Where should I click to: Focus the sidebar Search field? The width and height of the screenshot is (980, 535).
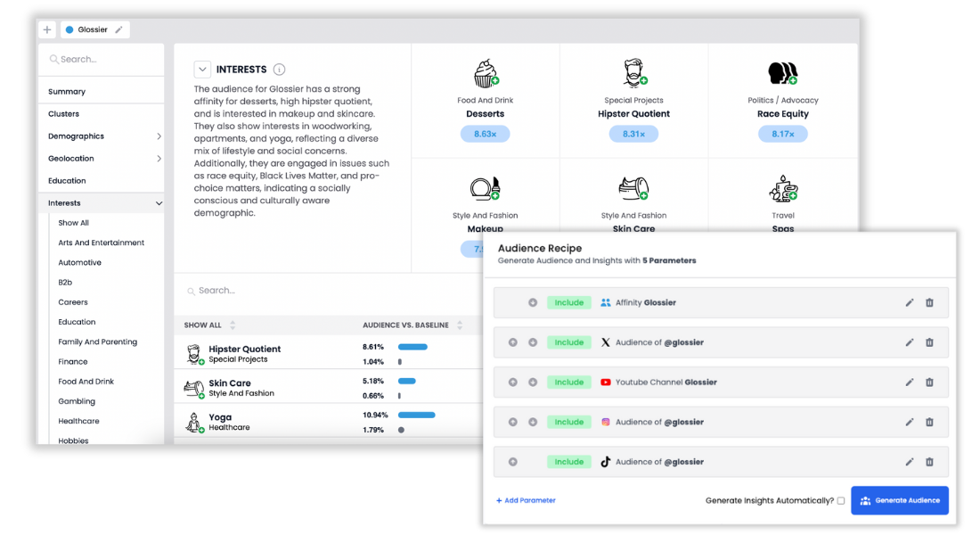click(x=102, y=60)
